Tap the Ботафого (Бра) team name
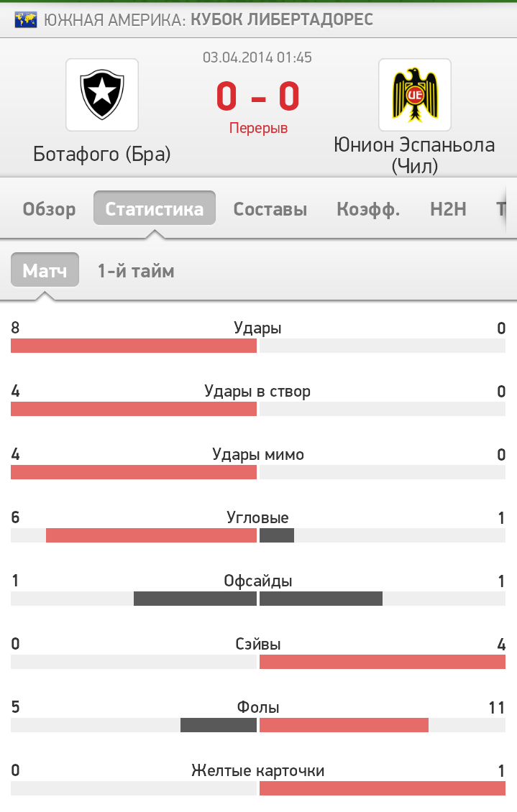The image size is (517, 812). point(102,154)
